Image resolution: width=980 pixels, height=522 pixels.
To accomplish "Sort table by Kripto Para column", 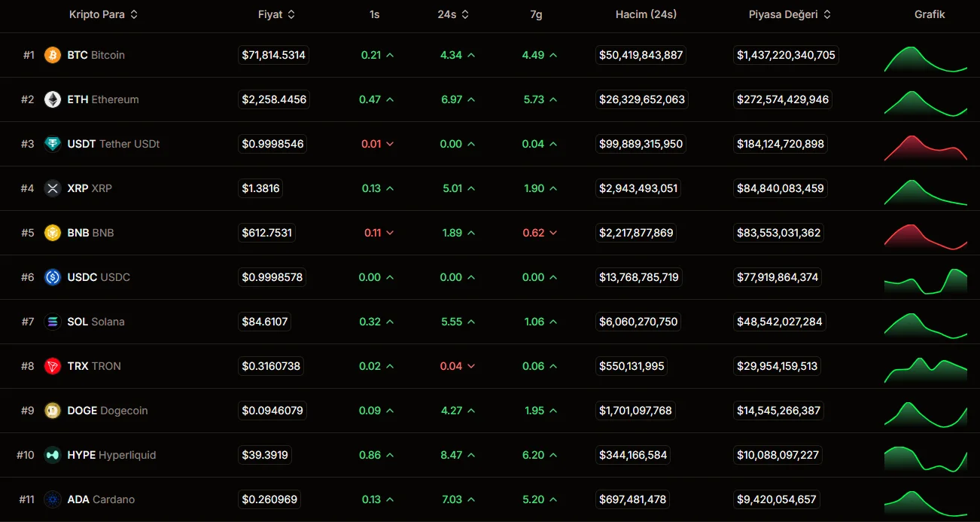I will point(103,14).
